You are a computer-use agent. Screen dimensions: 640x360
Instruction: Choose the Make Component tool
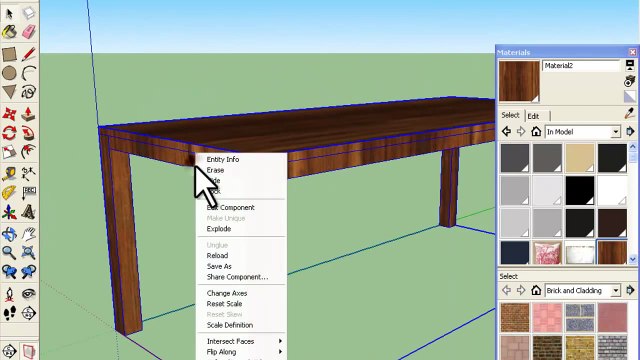click(29, 13)
